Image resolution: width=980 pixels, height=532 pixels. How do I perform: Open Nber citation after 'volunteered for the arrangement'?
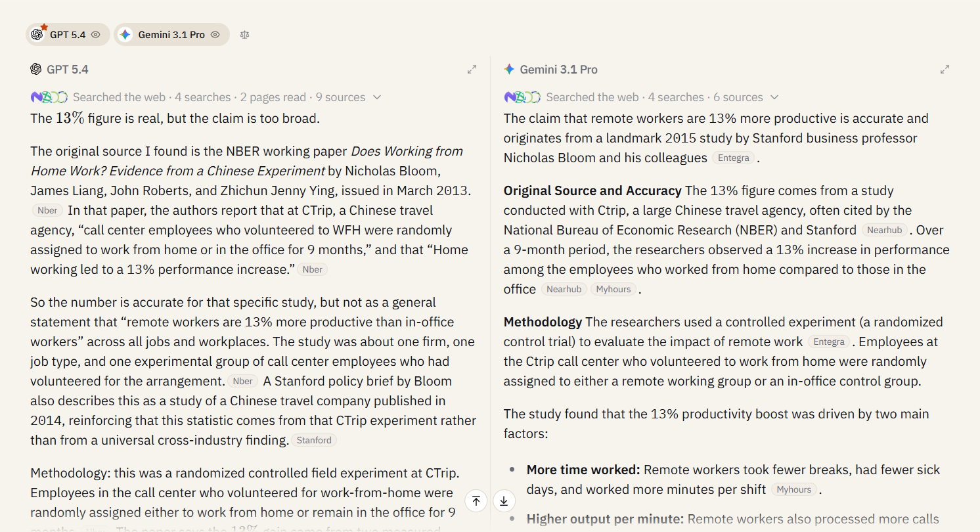(x=243, y=382)
